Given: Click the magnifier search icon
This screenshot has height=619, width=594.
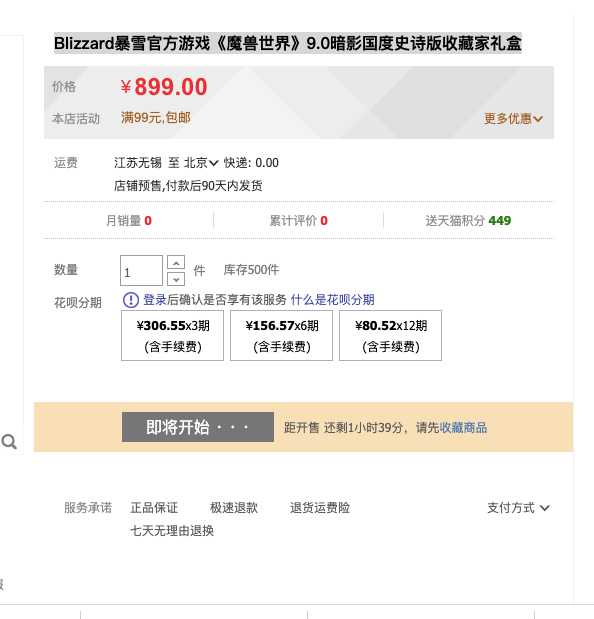Looking at the screenshot, I should coord(9,442).
